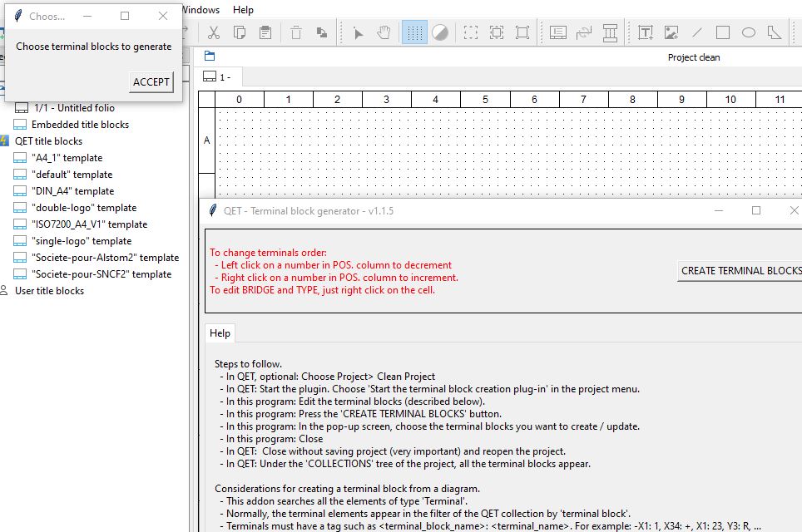
Task: Pick the ellipse drawing tool
Action: pos(749,32)
